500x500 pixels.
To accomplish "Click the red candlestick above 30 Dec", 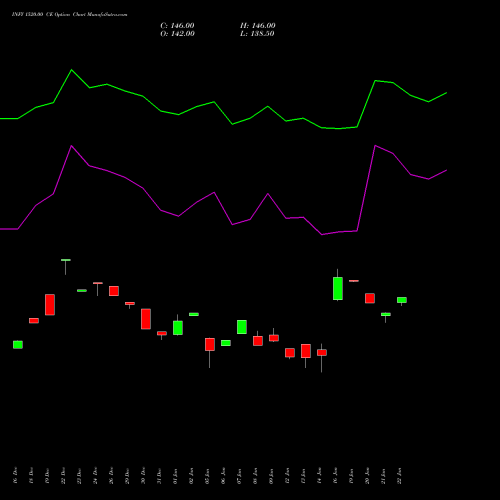I will tap(146, 319).
